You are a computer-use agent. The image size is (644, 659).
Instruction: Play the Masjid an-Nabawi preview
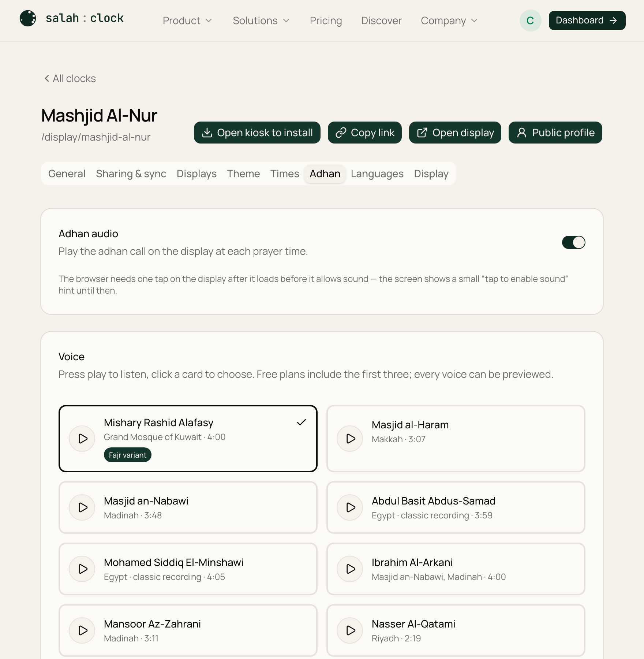(82, 507)
